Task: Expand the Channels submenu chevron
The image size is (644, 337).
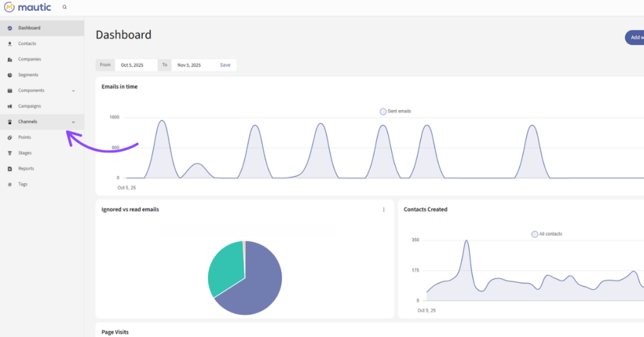Action: pos(74,122)
